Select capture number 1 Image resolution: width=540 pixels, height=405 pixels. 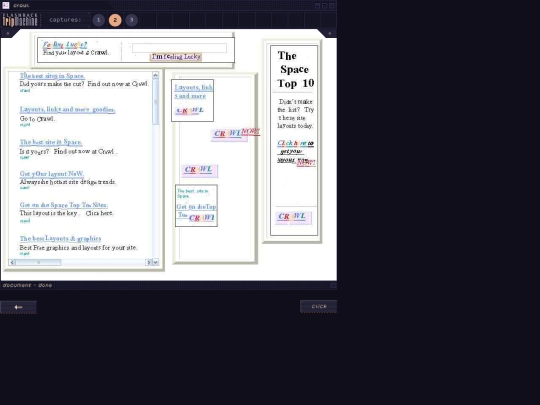coord(98,20)
